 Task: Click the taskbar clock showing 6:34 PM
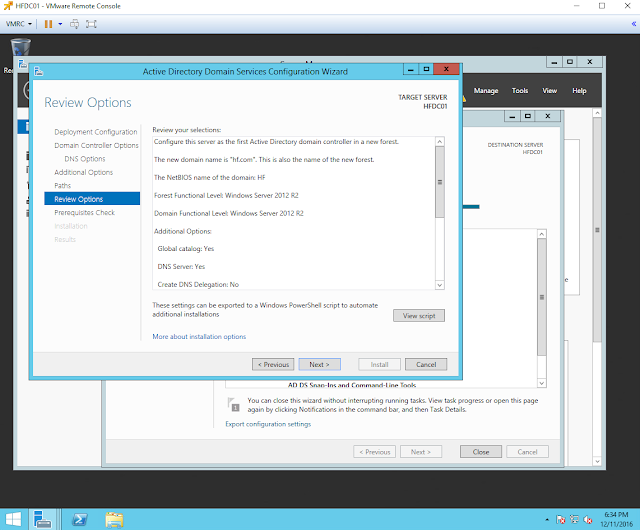coord(616,519)
